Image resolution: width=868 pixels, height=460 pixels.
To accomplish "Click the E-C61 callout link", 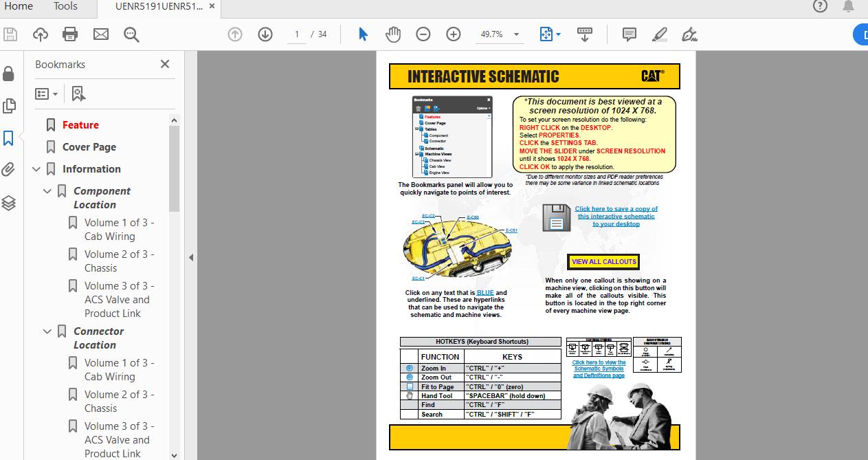I will (511, 231).
